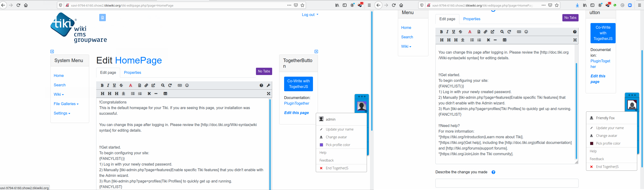The image size is (644, 190).
Task: Insert numbered list in left window editor
Action: coord(140,94)
